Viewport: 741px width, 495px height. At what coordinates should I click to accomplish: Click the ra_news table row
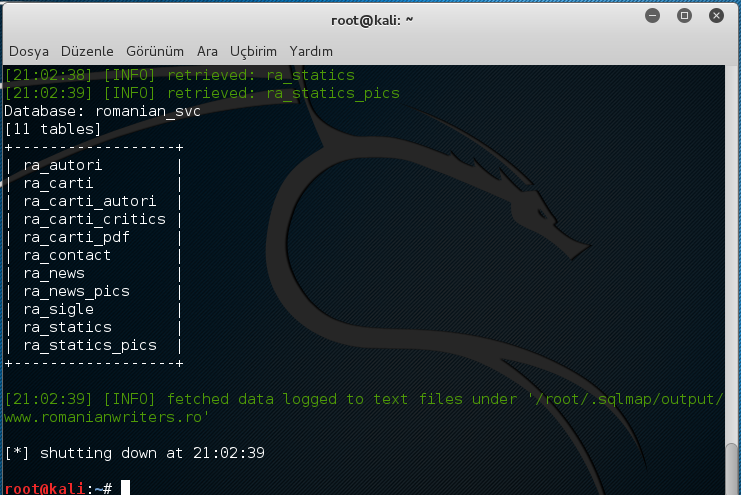54,273
